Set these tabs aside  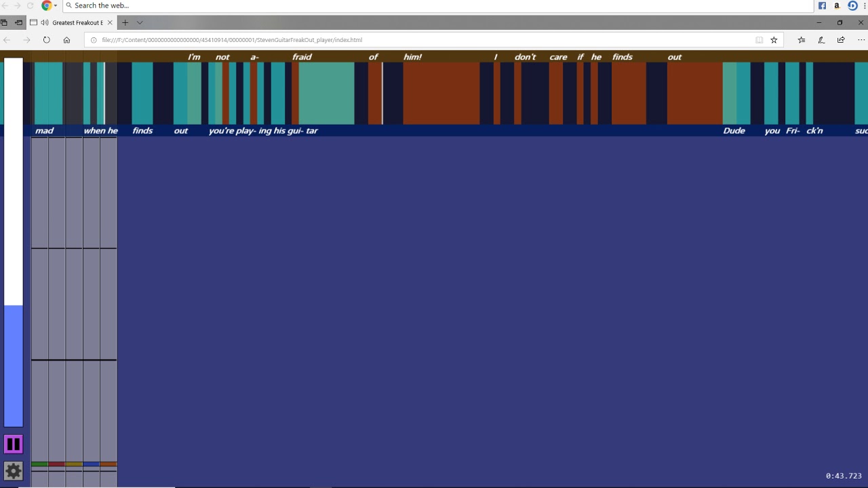click(18, 22)
